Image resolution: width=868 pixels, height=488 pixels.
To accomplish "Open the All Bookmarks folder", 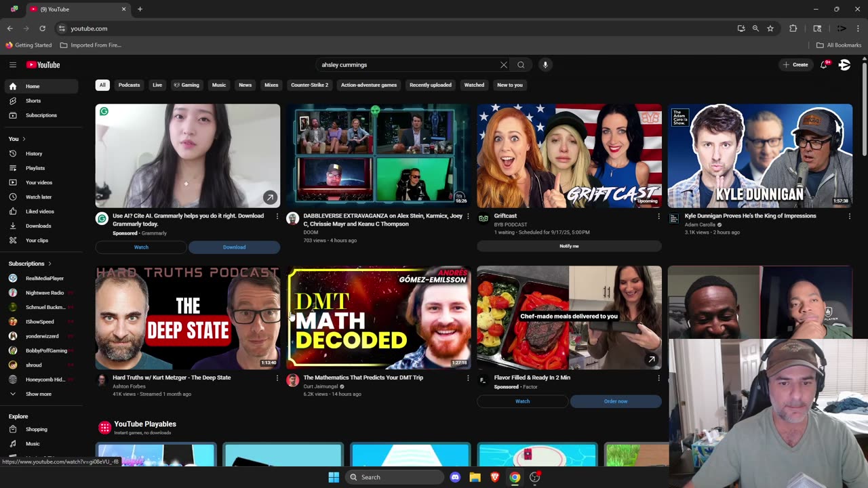I will click(x=839, y=45).
